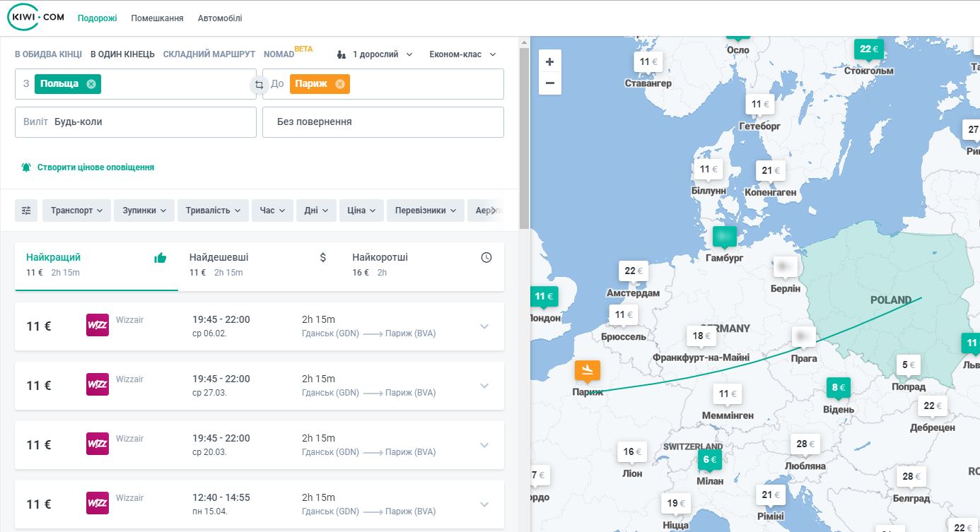This screenshot has height=532, width=980.
Task: Click the Kiwi.com logo
Action: 36,18
